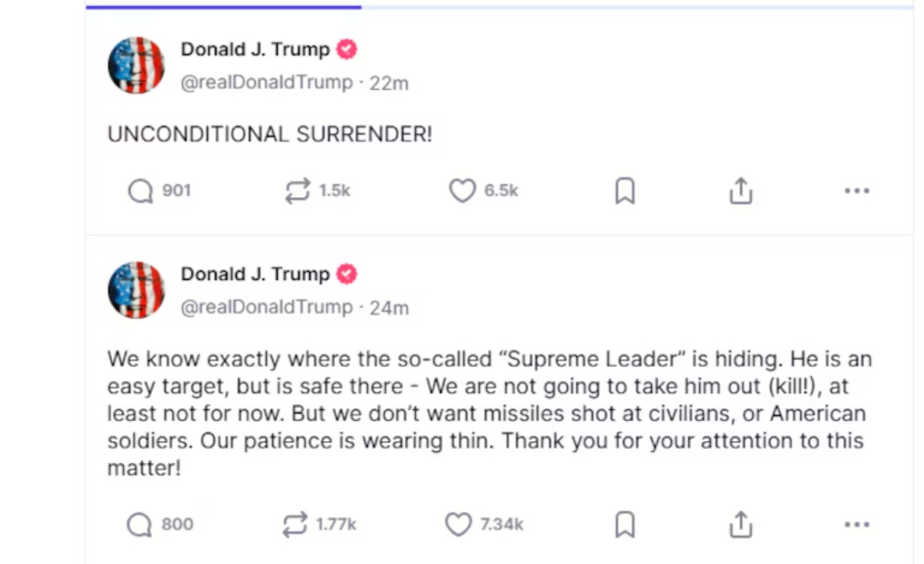Screen dimensions: 924x564
Task: Open the 24m timestamp link
Action: click(389, 308)
